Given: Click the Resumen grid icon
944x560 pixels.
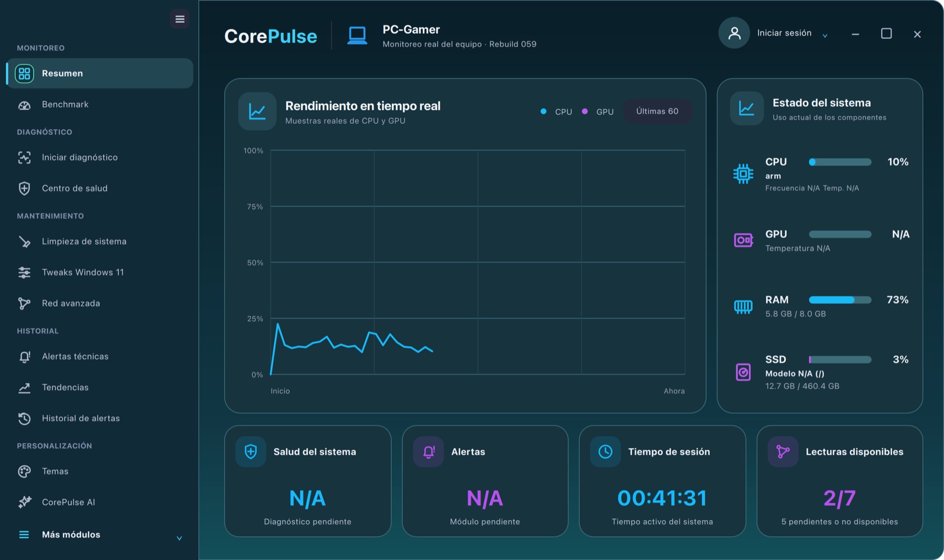Looking at the screenshot, I should coord(25,73).
